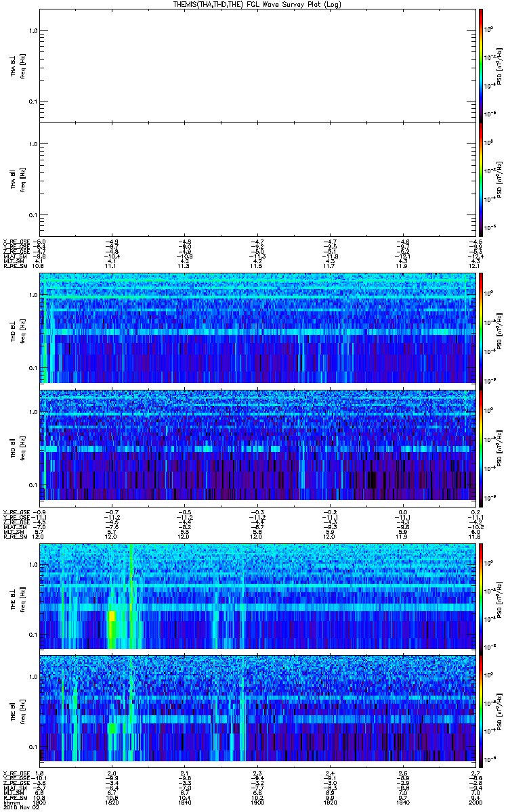The width and height of the screenshot is (508, 812).
Task: Click the '1920' time tick label
Action: (330, 802)
